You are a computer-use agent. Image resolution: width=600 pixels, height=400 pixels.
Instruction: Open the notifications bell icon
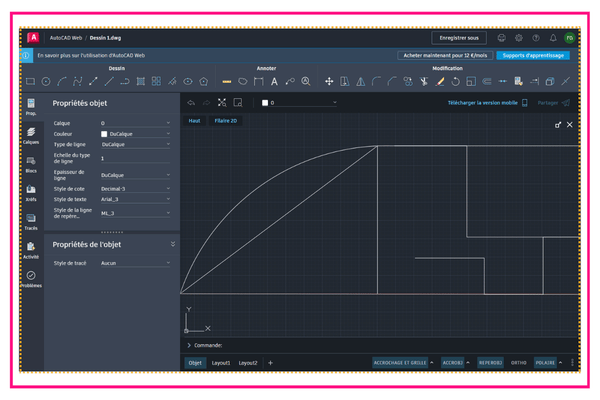point(553,38)
